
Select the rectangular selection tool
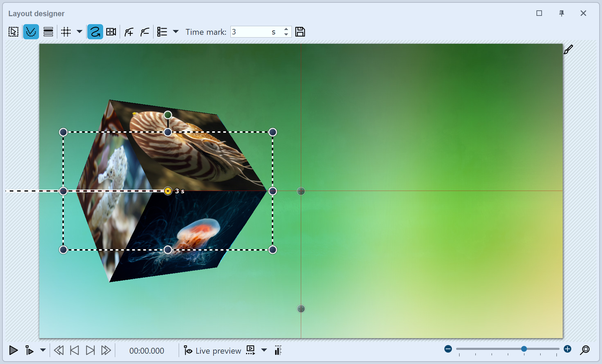(x=13, y=31)
